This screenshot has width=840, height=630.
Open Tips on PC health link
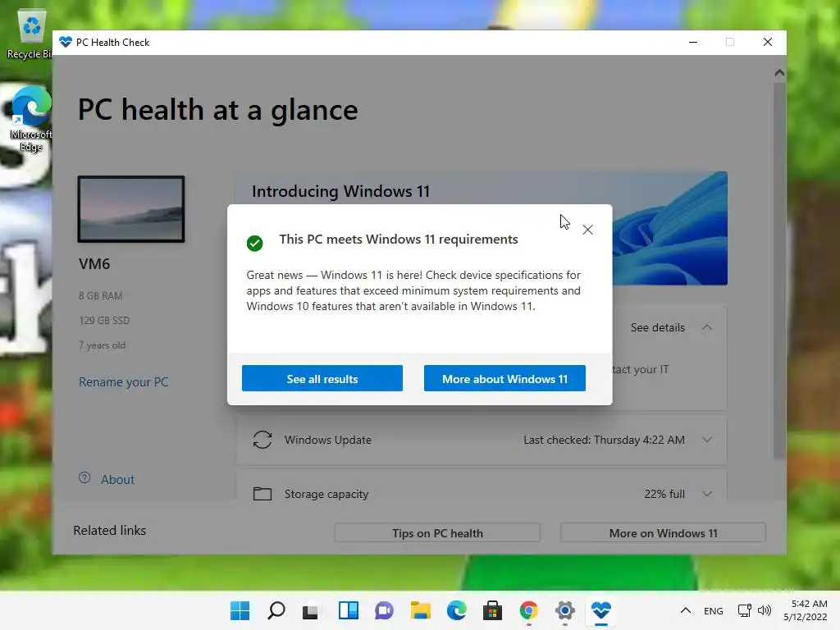pyautogui.click(x=437, y=533)
